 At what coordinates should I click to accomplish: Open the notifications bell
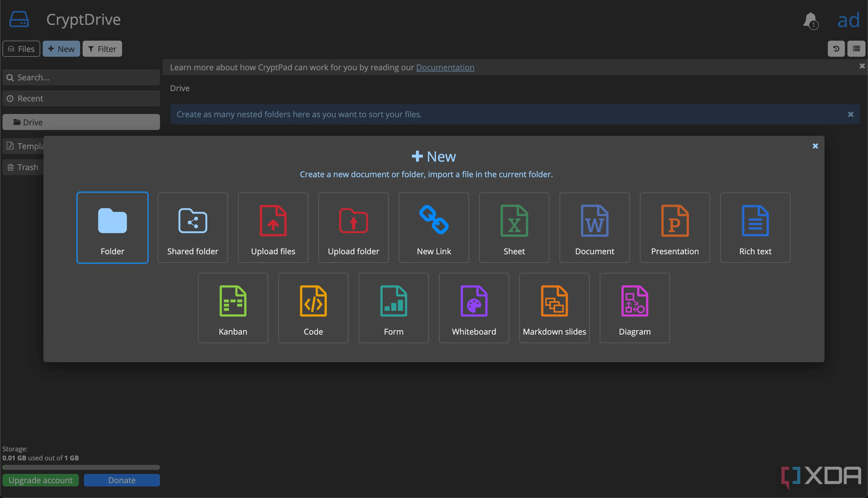pos(810,21)
